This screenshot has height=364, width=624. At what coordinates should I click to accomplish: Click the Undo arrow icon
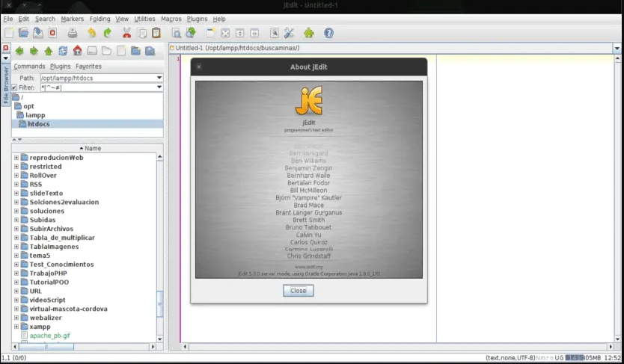pyautogui.click(x=91, y=33)
